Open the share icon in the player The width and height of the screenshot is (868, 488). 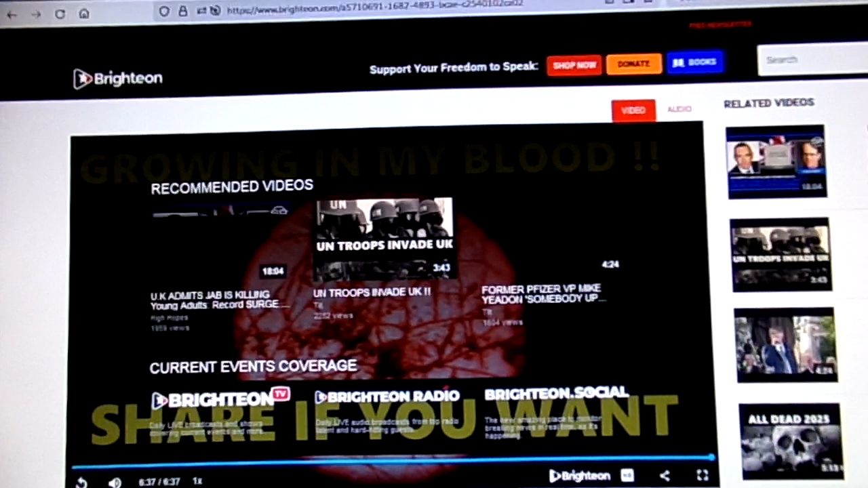pyautogui.click(x=665, y=476)
